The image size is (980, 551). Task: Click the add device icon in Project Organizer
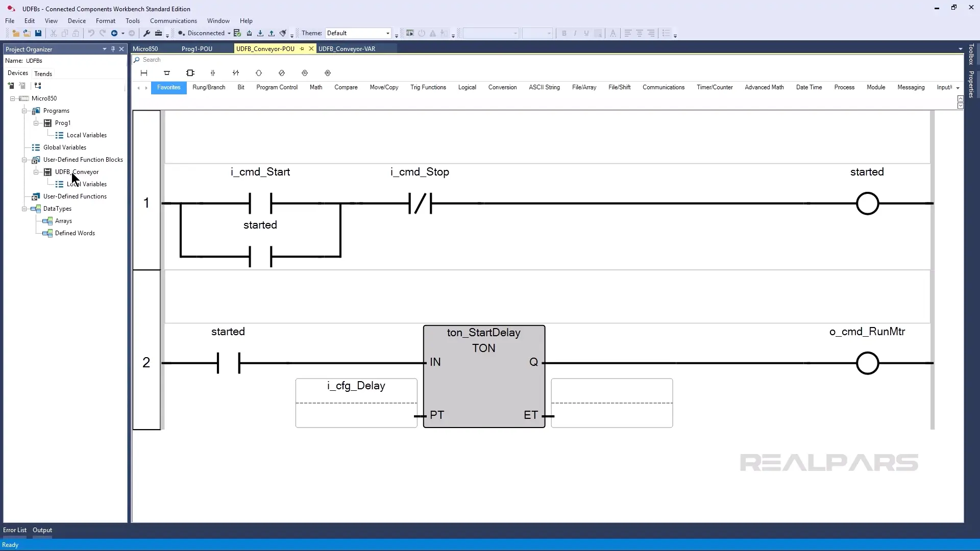(x=11, y=86)
